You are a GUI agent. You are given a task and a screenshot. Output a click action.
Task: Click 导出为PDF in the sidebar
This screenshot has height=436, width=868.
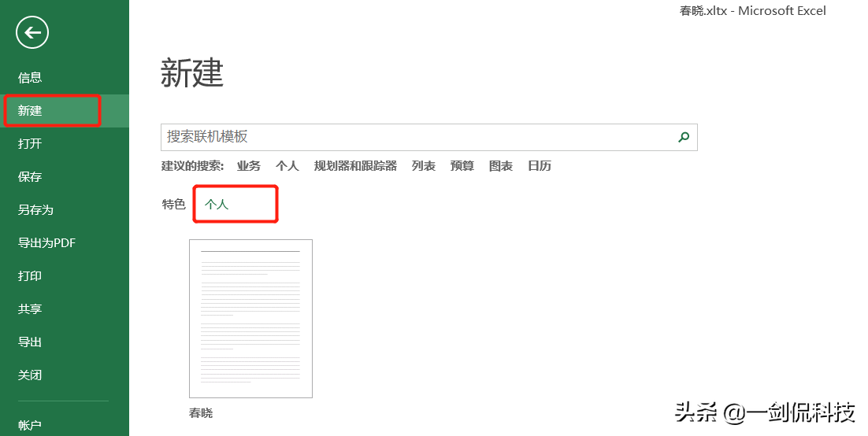[x=46, y=243]
